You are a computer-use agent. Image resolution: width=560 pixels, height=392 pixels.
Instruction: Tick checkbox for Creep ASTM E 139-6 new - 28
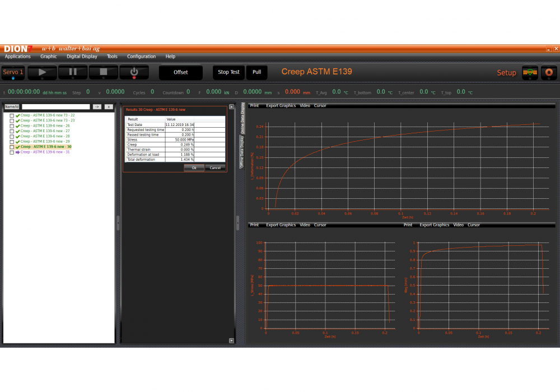pos(12,137)
